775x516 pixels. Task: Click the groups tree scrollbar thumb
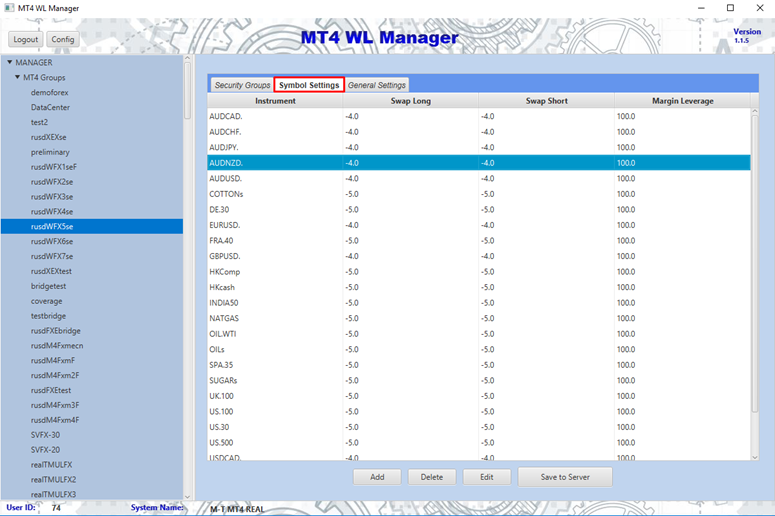(187, 90)
